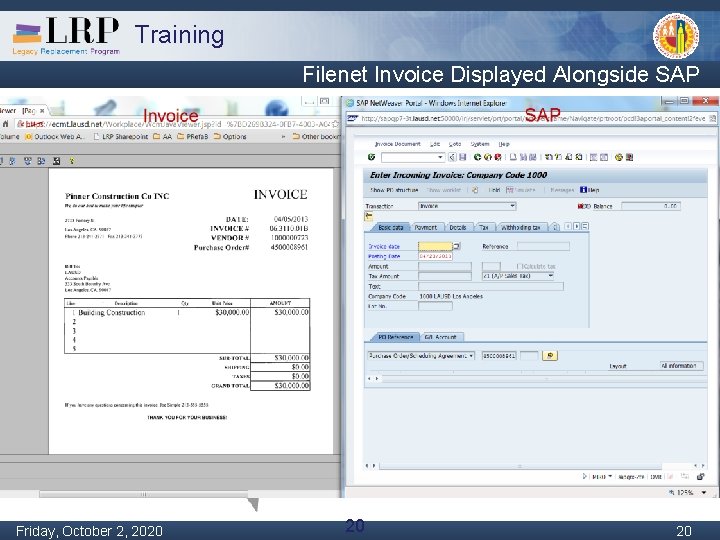Click the purchase order number field
This screenshot has height=540, width=720.
[x=499, y=355]
